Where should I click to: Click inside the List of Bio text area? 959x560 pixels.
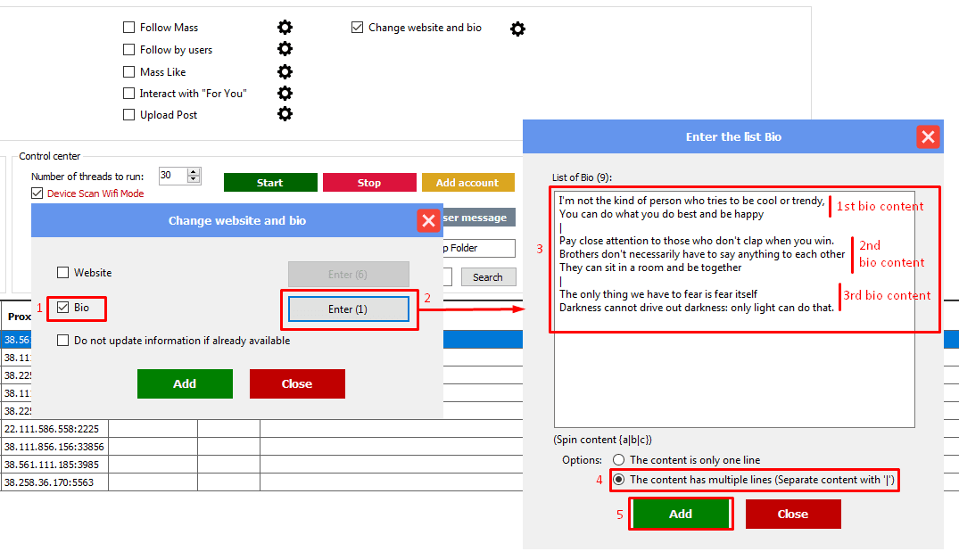[733, 375]
